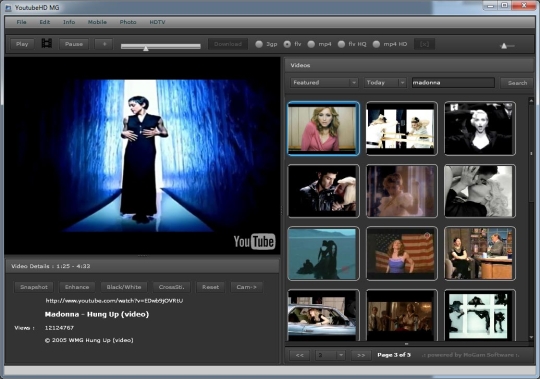Screen dimensions: 540x379
Task: Select the dark-haired man in jacket thumbnail
Action: (323, 191)
